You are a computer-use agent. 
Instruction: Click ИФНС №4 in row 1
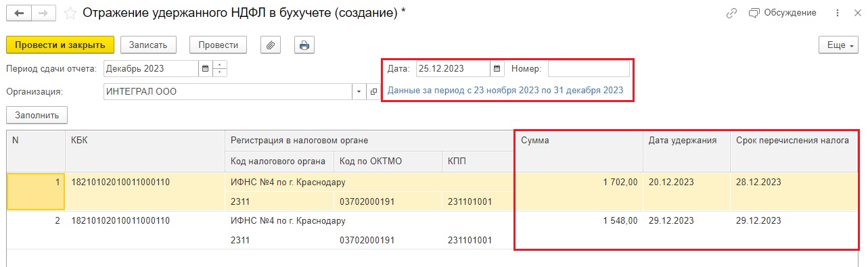click(369, 183)
